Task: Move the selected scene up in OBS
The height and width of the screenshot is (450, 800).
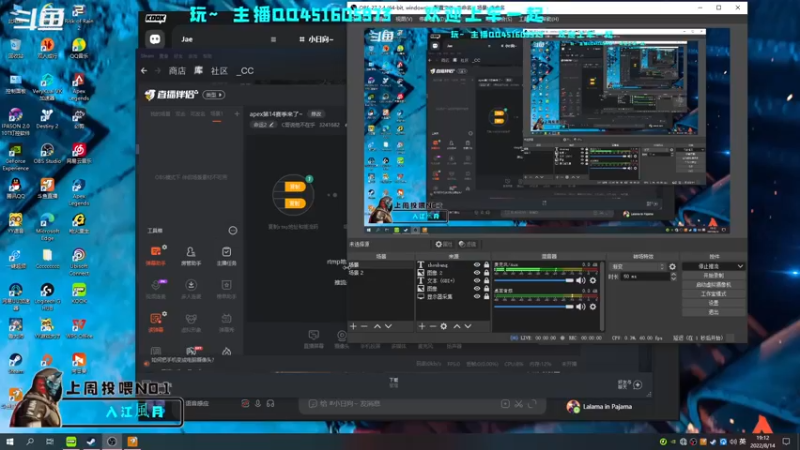Action: click(x=377, y=326)
